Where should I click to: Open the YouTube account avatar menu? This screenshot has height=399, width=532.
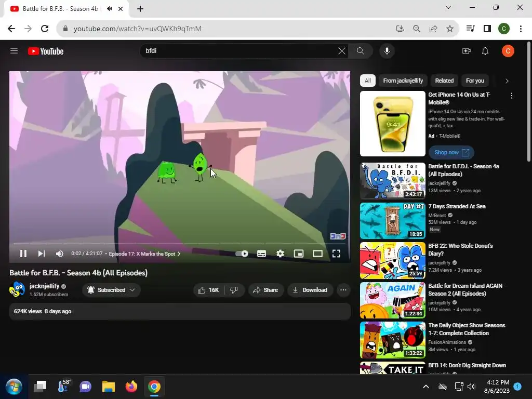click(508, 51)
